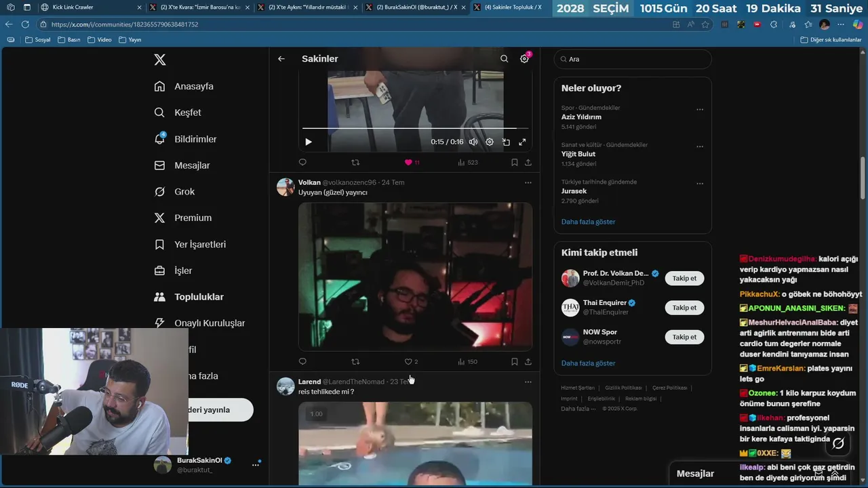
Task: Follow Thai Enquirer
Action: point(684,308)
